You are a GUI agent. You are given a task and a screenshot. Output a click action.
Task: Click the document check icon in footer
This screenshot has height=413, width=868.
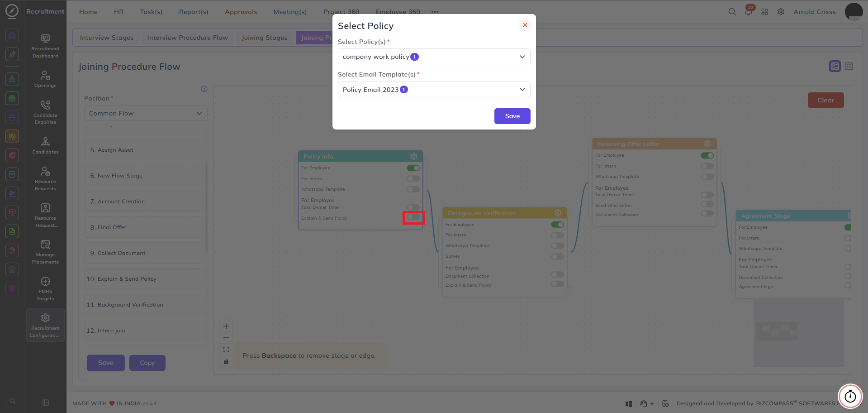pyautogui.click(x=665, y=403)
